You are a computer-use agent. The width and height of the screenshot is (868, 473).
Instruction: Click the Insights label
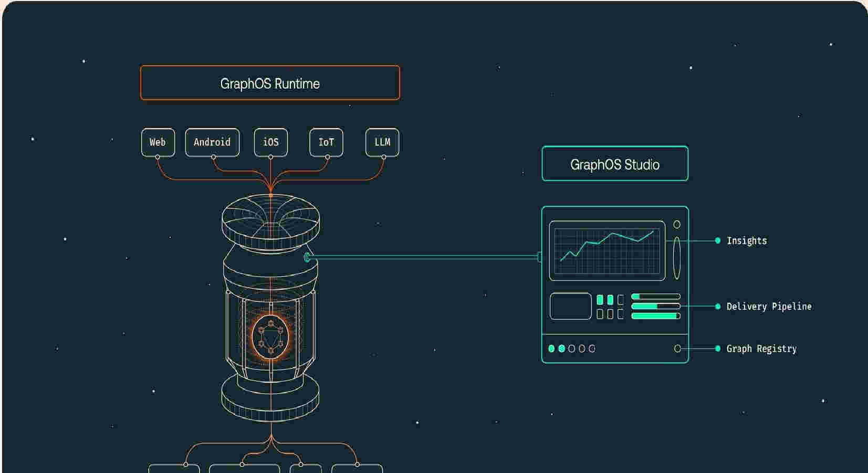pyautogui.click(x=747, y=241)
